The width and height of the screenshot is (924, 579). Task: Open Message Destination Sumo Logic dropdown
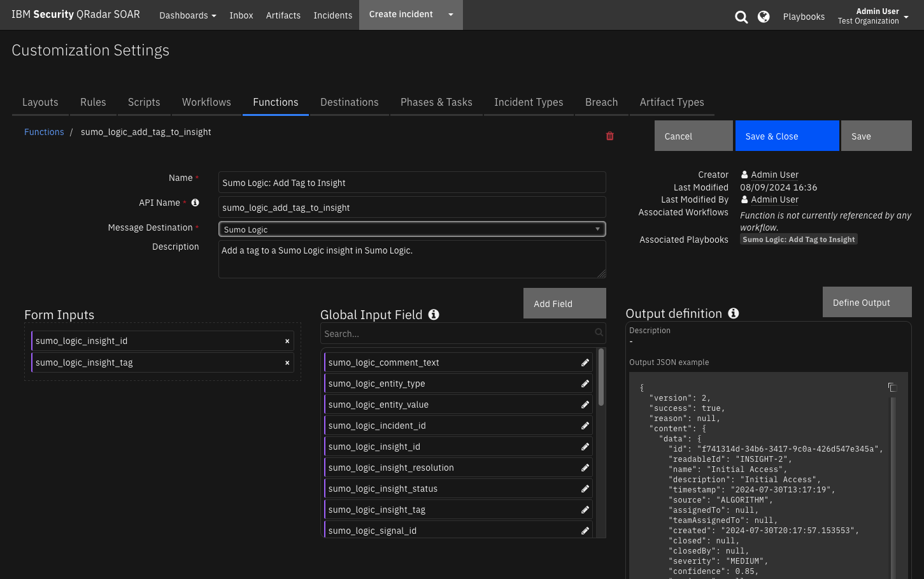pos(412,229)
